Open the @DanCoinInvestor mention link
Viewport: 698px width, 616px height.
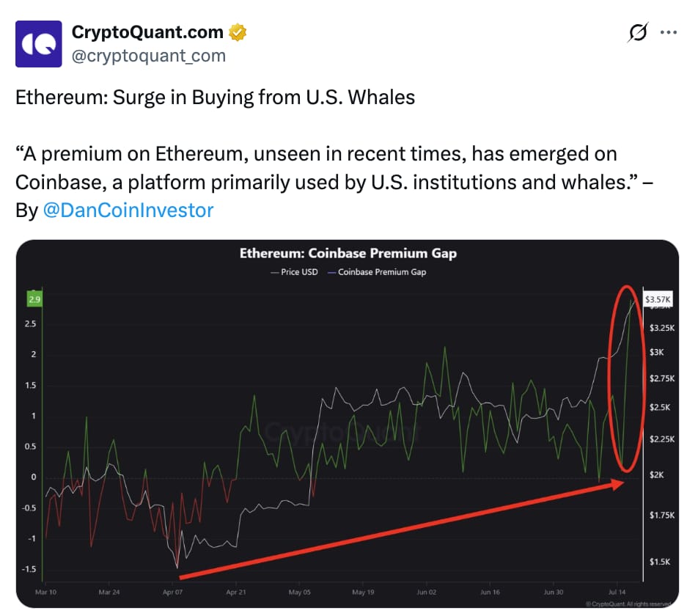click(x=128, y=210)
